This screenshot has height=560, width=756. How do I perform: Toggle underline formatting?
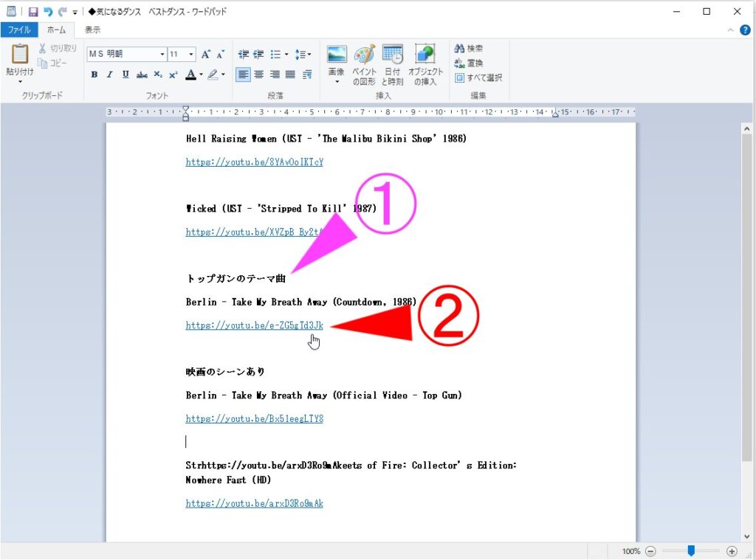(x=126, y=75)
